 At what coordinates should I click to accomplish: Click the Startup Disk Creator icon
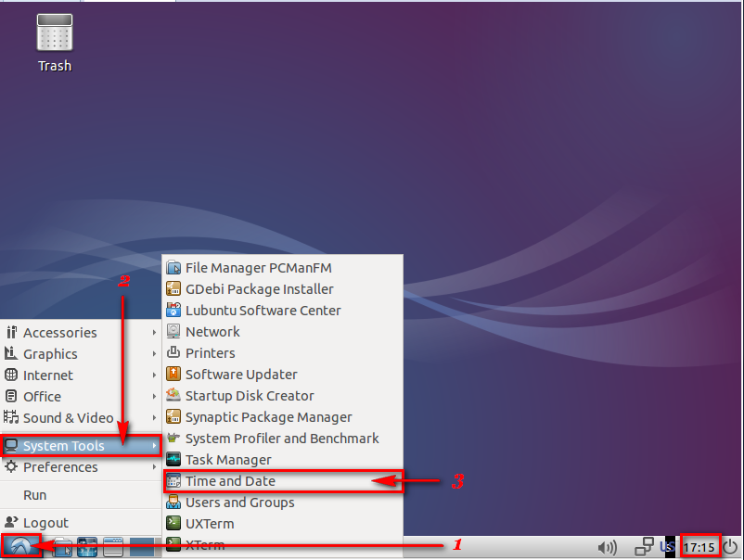point(173,395)
